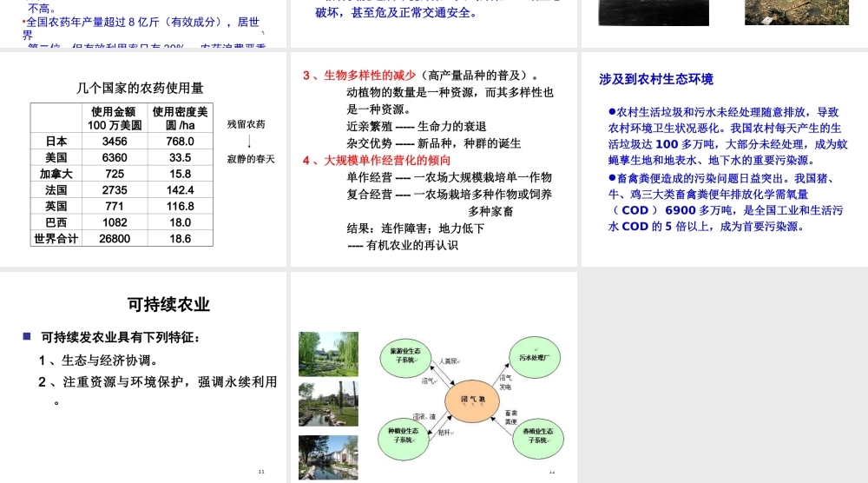Click the 英国 row label in table
This screenshot has height=483, width=868.
[56, 206]
